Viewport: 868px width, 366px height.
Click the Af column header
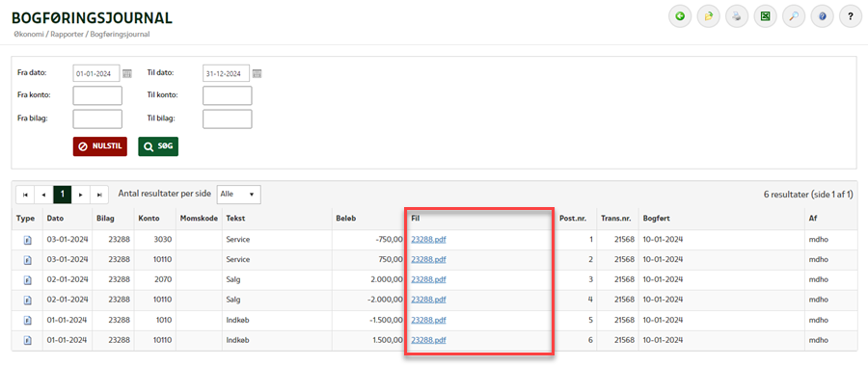(813, 219)
